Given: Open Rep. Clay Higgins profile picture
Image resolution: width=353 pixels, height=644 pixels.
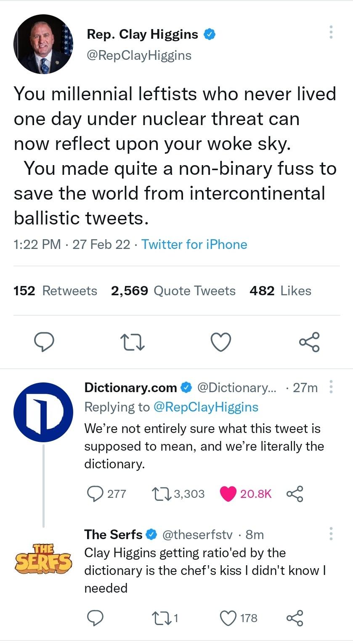Looking at the screenshot, I should click(43, 45).
